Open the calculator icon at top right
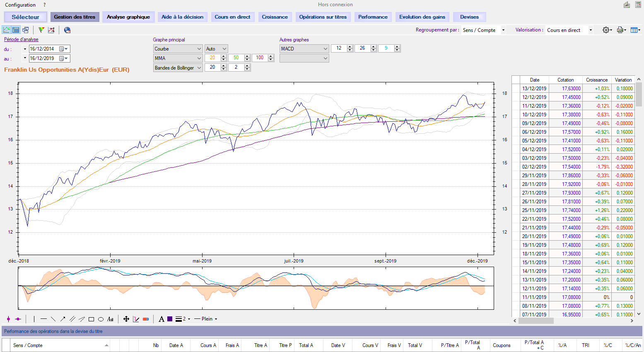 click(x=638, y=5)
